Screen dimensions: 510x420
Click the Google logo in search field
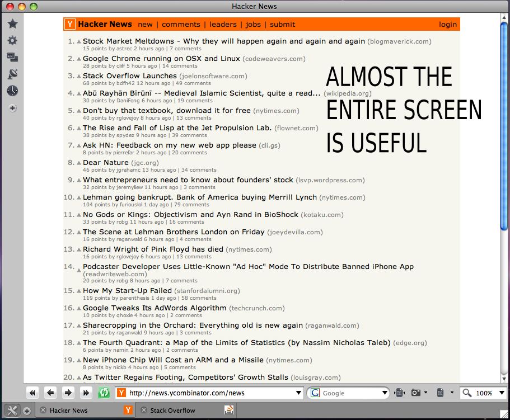(x=315, y=393)
